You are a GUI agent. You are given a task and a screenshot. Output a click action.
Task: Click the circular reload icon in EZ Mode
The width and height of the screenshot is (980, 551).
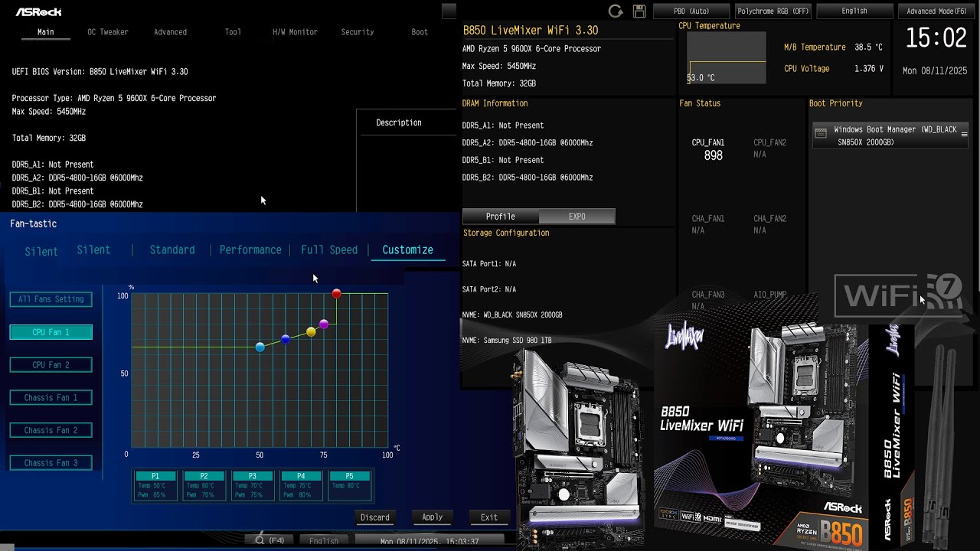pyautogui.click(x=616, y=11)
